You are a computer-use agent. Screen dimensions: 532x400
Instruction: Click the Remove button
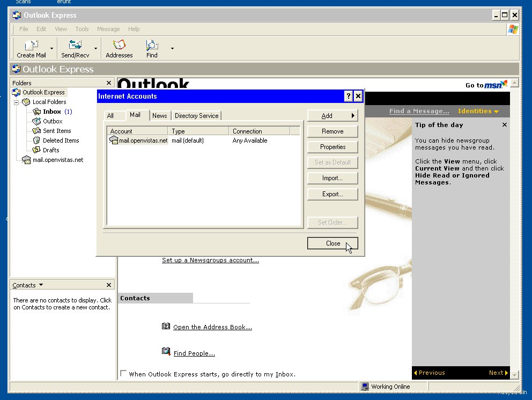[332, 131]
